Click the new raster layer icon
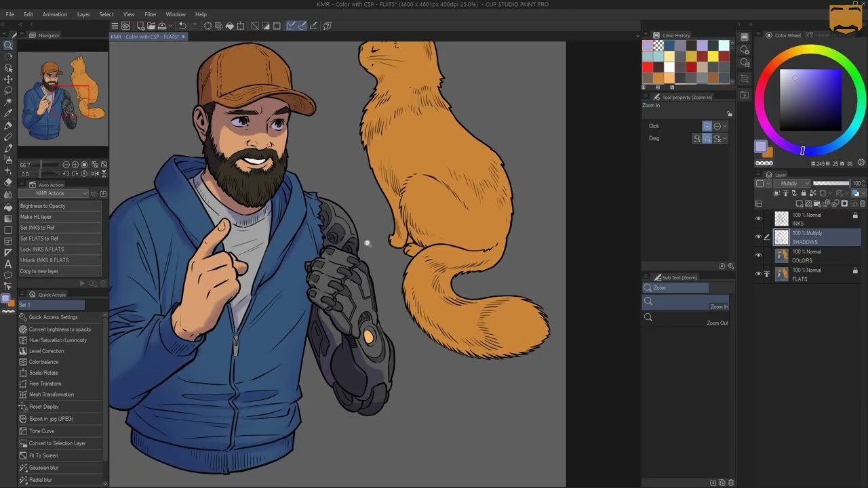Image resolution: width=868 pixels, height=488 pixels. point(800,203)
